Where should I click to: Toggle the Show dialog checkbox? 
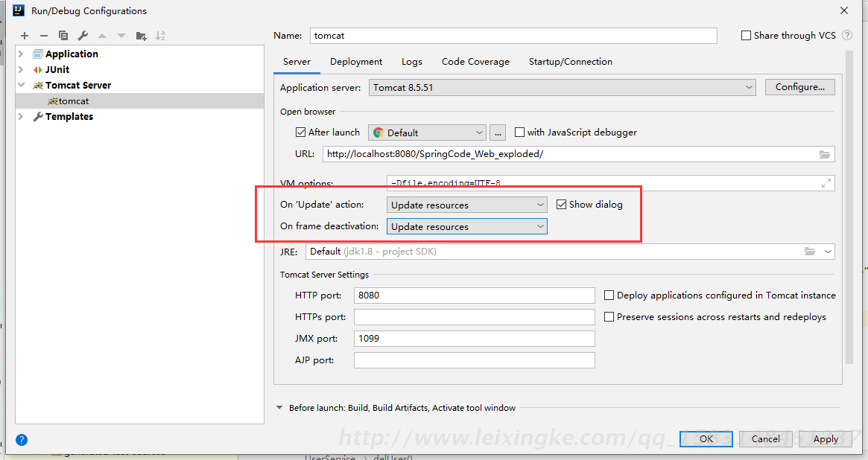pos(561,205)
